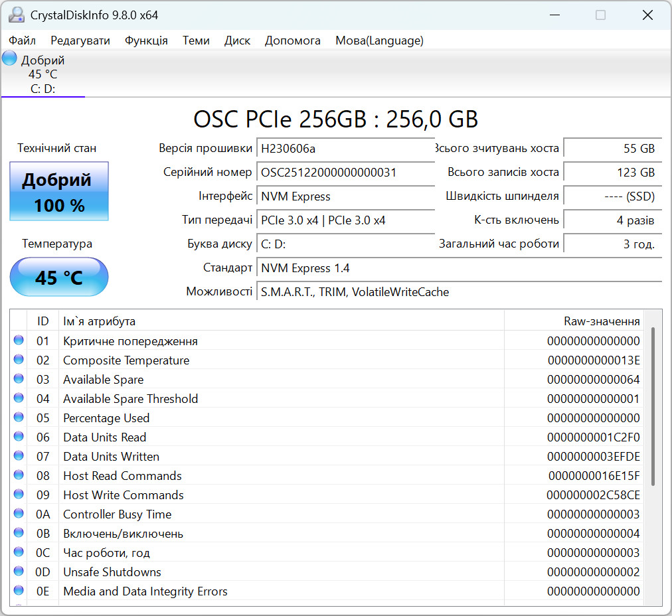Click raw value 0000000001C2F0
672x616 pixels.
point(594,437)
